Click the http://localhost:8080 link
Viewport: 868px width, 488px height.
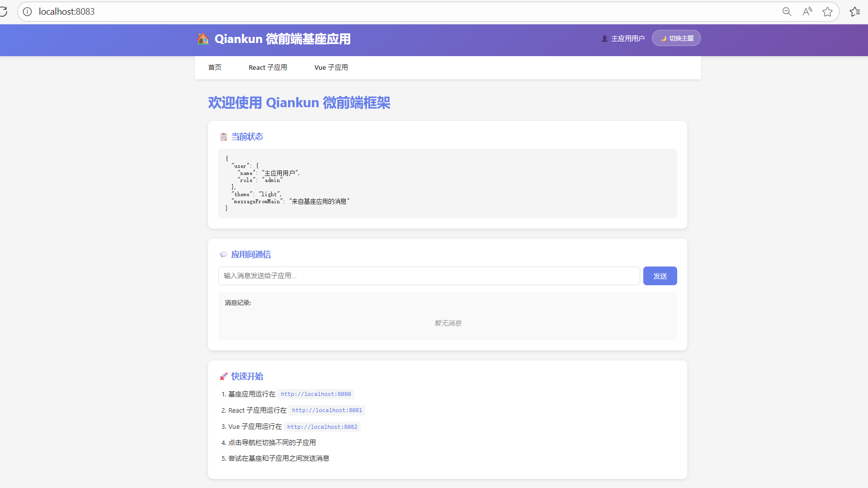(316, 394)
